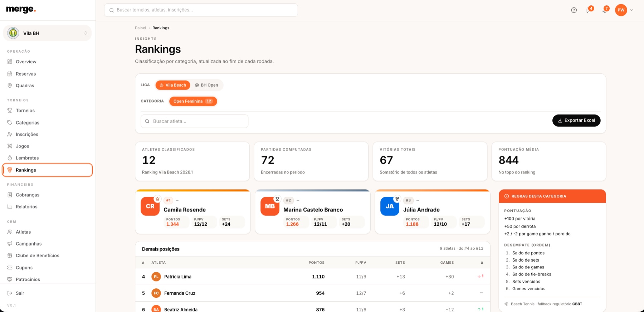Viewport: 644px width, 312px height.
Task: Open the Vila BH club switcher
Action: (x=47, y=33)
